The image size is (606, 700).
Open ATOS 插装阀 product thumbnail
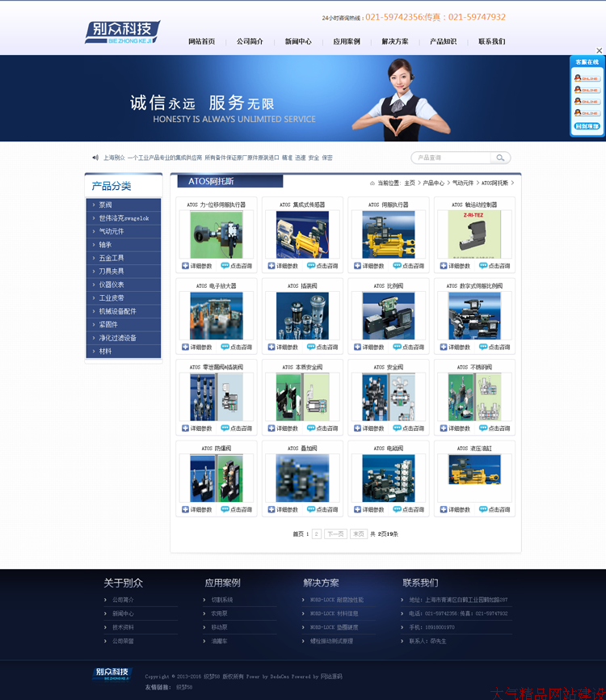click(302, 316)
